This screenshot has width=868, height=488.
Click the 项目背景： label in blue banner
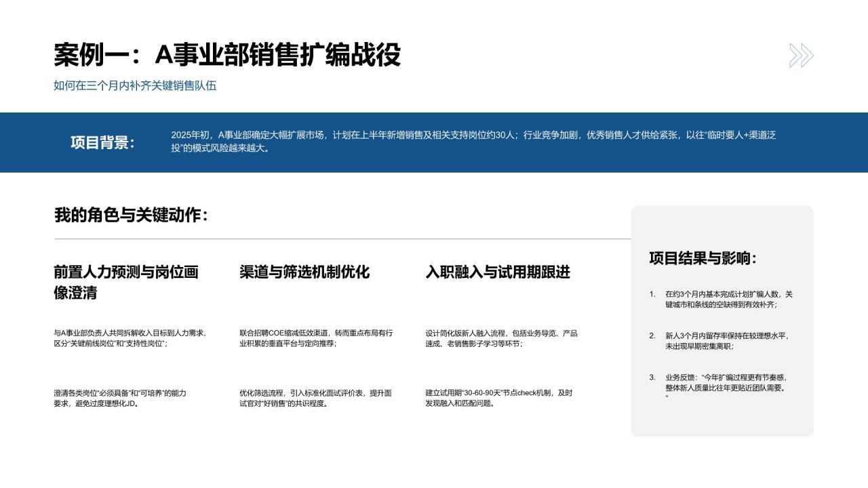point(103,142)
